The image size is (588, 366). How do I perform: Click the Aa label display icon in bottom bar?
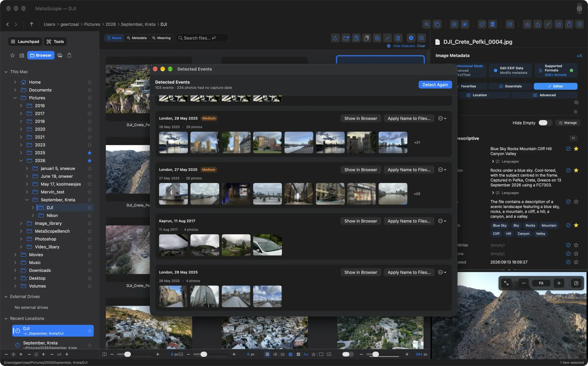306,354
